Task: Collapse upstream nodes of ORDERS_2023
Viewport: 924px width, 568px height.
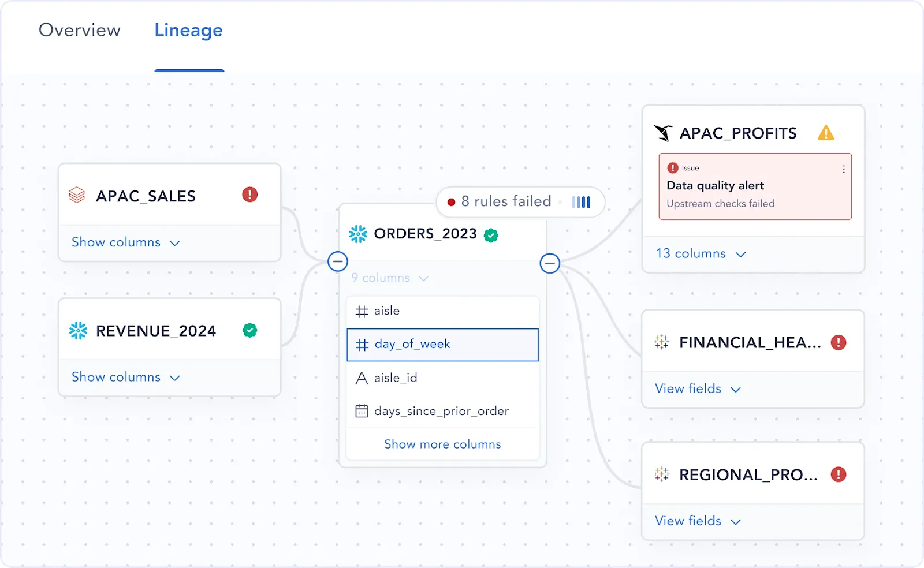Action: coord(338,261)
